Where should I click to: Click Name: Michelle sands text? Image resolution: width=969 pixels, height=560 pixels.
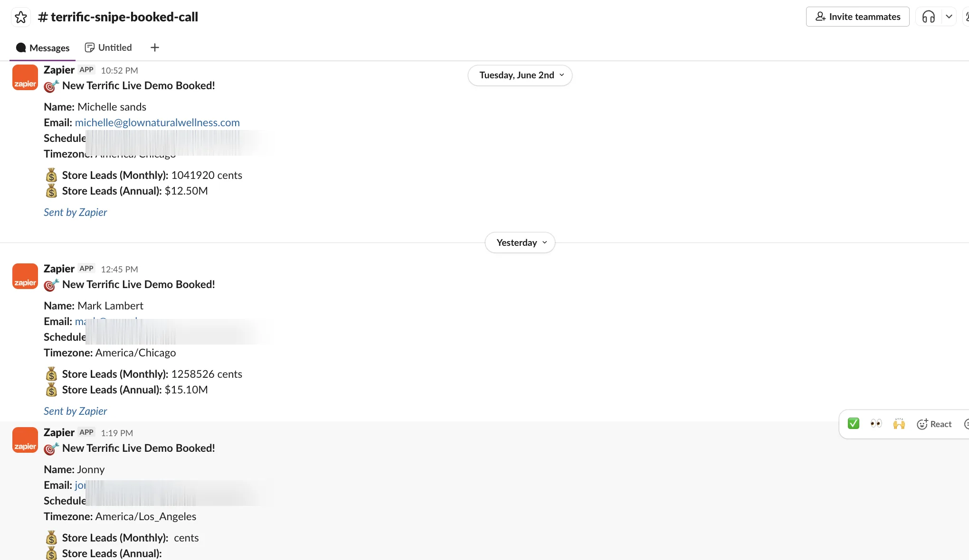95,107
